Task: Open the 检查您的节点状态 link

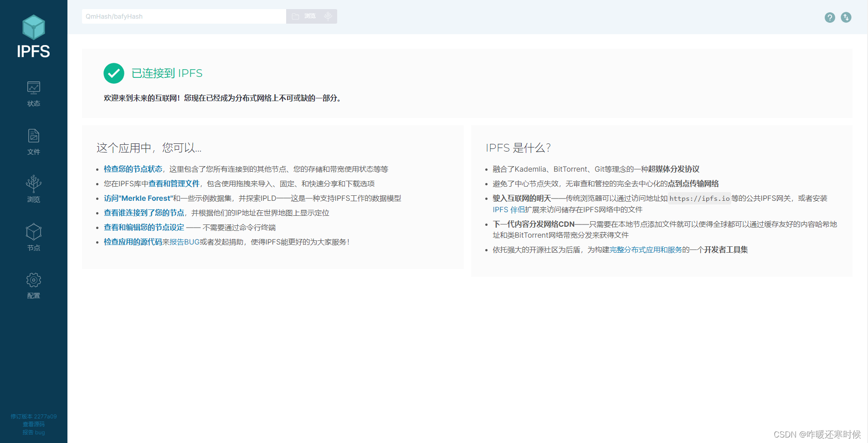Action: point(133,169)
